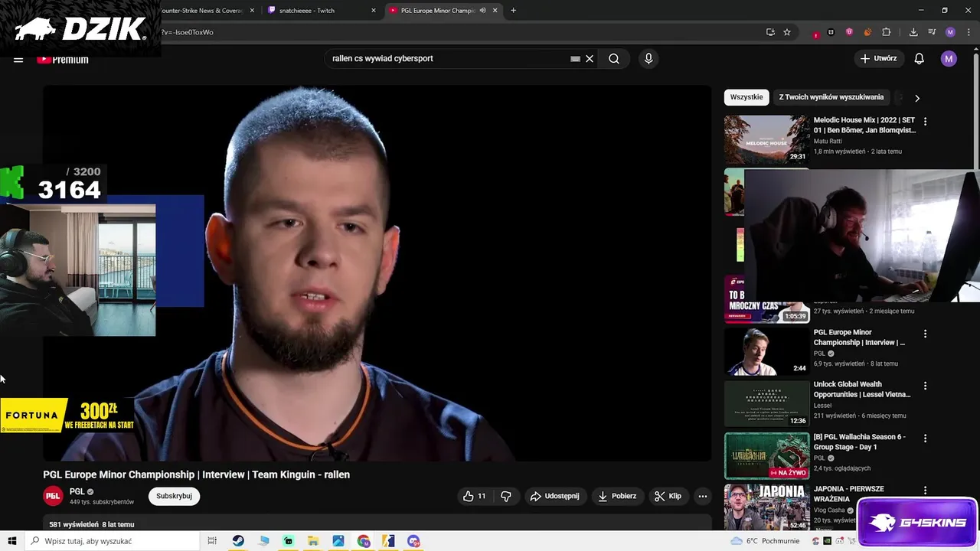
Task: Open Chrome media control icon
Action: 932,32
